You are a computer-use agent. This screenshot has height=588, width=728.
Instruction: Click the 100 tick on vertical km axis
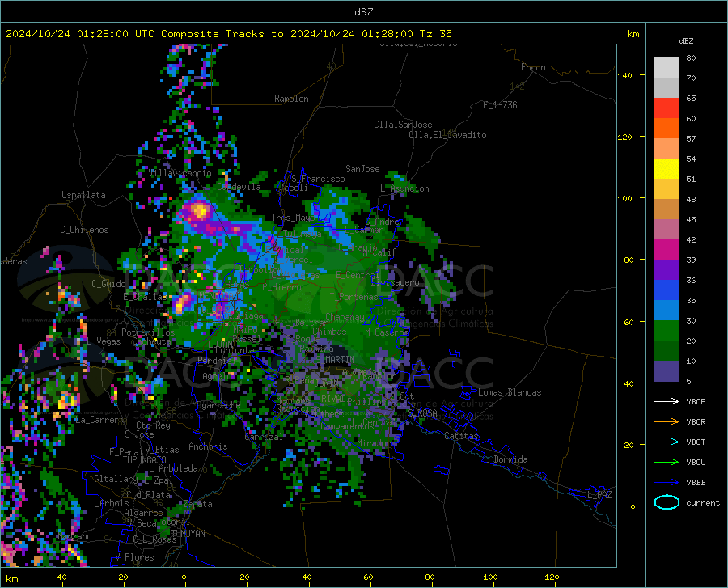624,198
